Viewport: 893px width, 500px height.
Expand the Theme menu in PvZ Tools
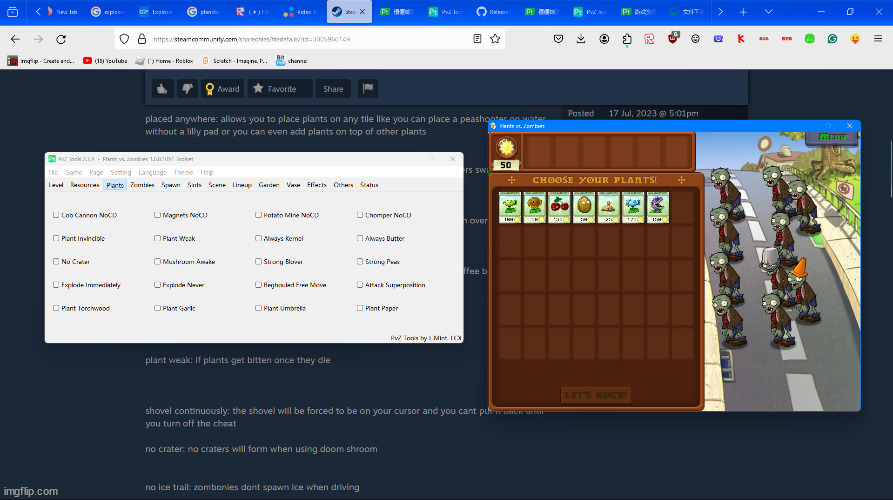tap(183, 172)
